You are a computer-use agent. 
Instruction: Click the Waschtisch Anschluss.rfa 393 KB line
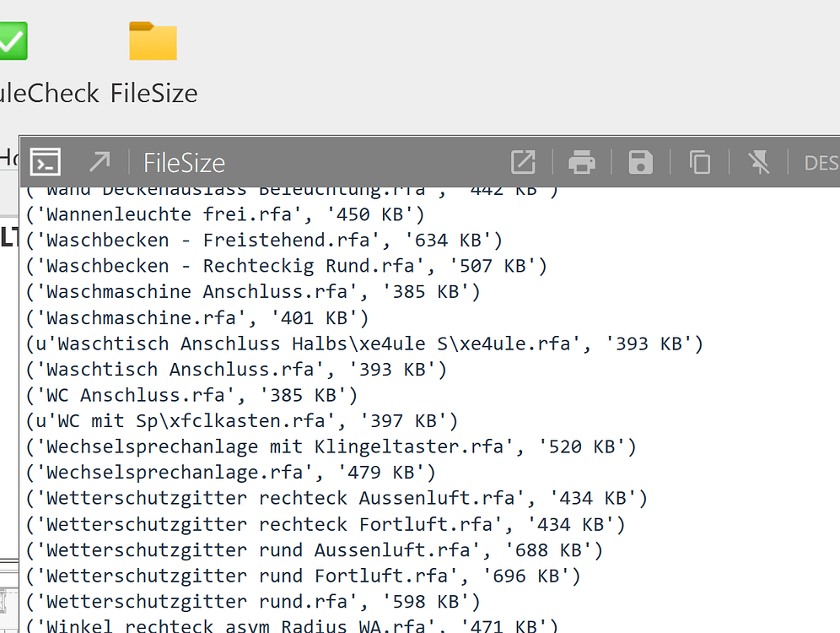(x=236, y=370)
